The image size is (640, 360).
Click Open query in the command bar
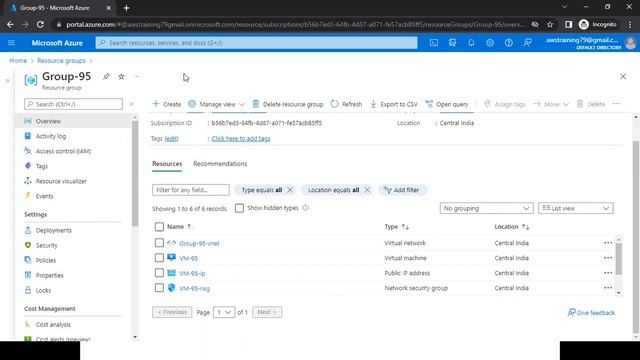[x=447, y=104]
